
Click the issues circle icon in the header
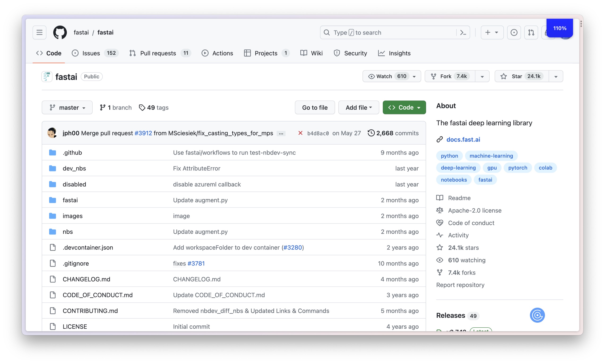click(x=514, y=32)
